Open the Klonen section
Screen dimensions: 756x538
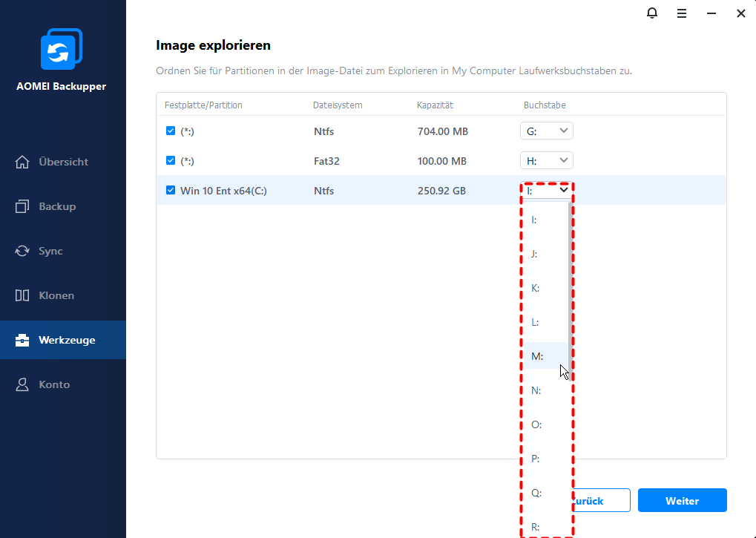[63, 295]
